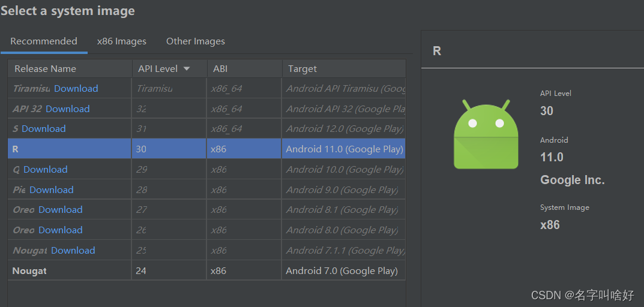Click 'Google Inc.' in details panel

(x=572, y=180)
